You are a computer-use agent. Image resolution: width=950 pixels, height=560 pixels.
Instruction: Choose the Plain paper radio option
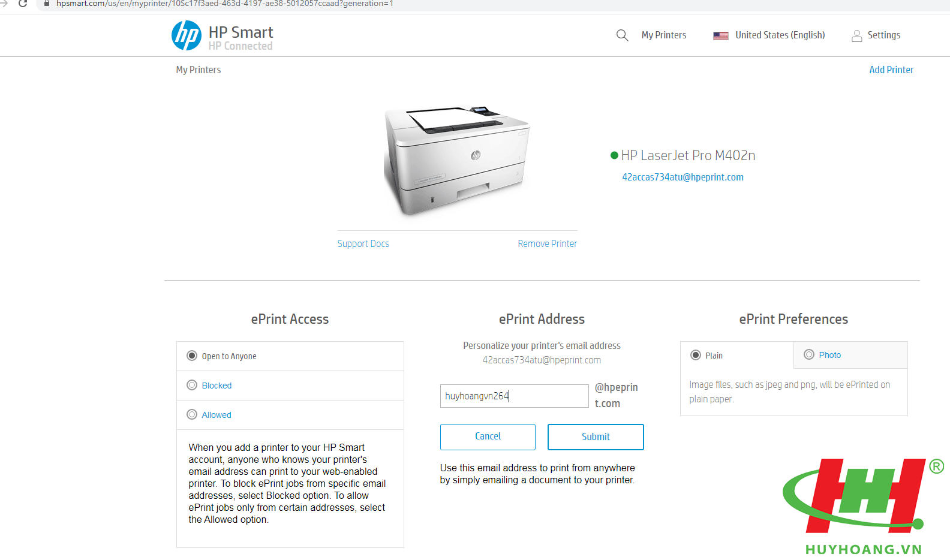(696, 355)
